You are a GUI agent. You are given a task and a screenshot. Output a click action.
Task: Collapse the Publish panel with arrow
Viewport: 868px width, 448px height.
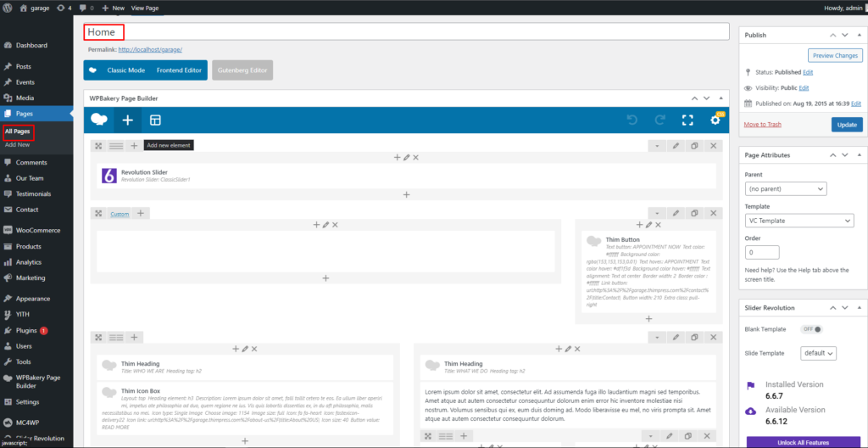click(x=860, y=35)
